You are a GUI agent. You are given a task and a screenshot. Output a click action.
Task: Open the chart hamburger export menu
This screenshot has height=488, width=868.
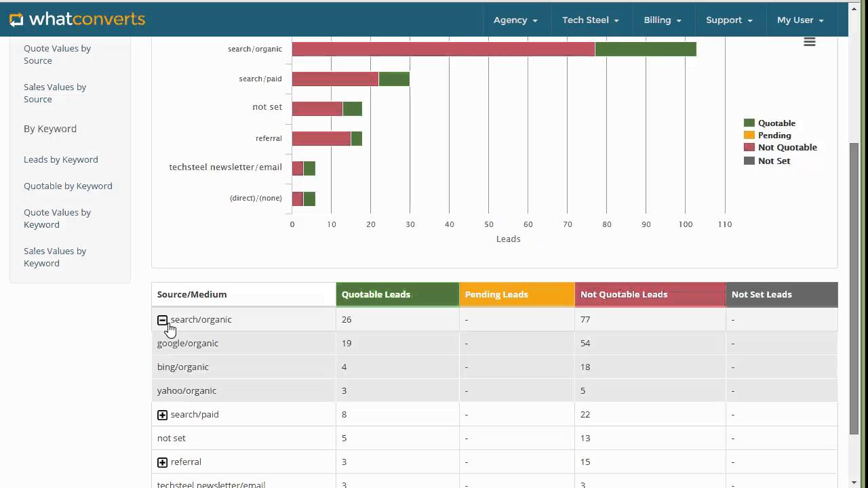click(x=809, y=42)
